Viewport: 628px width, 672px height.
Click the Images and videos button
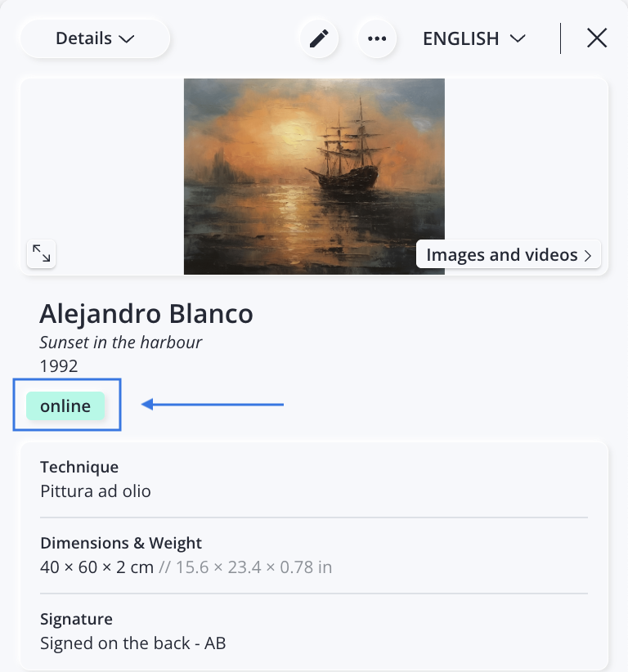pos(509,255)
